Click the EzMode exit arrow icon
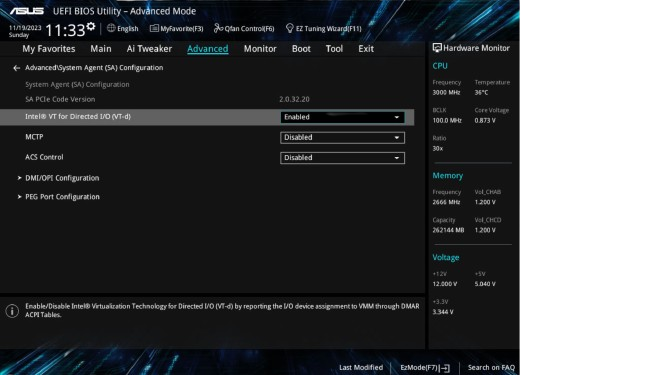This screenshot has height=375, width=666. coord(445,368)
